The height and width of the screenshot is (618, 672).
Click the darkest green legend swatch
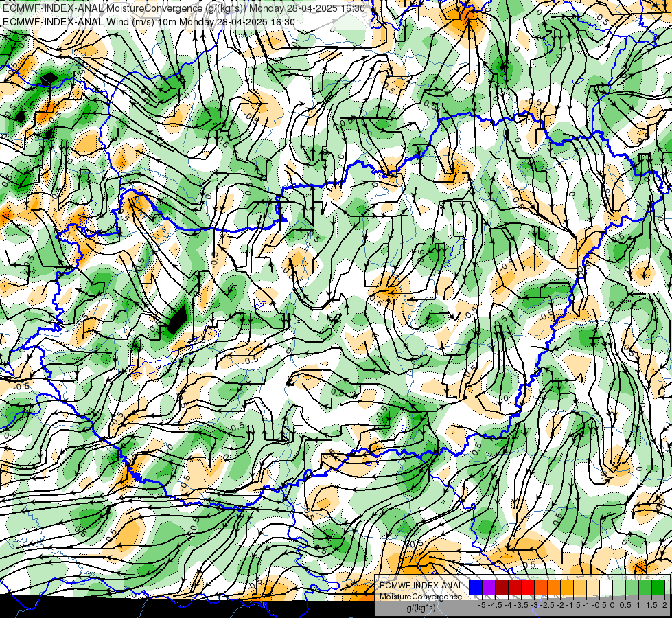tap(658, 588)
